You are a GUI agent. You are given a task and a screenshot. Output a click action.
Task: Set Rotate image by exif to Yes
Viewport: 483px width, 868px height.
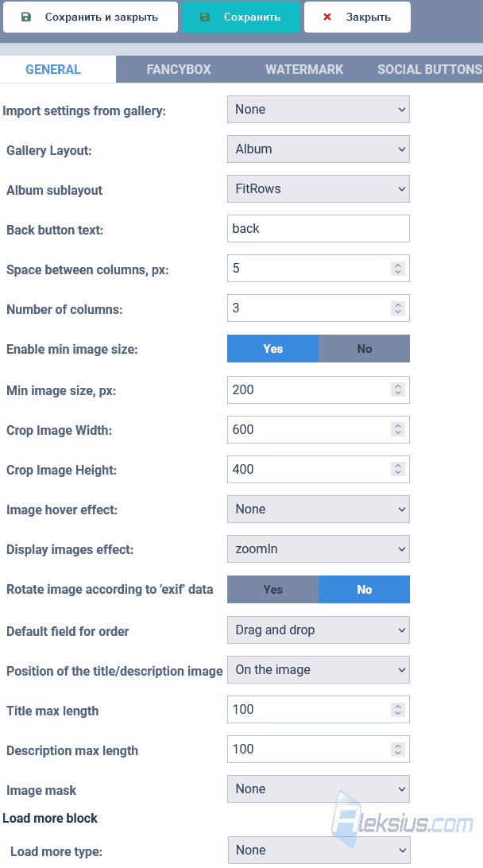272,590
